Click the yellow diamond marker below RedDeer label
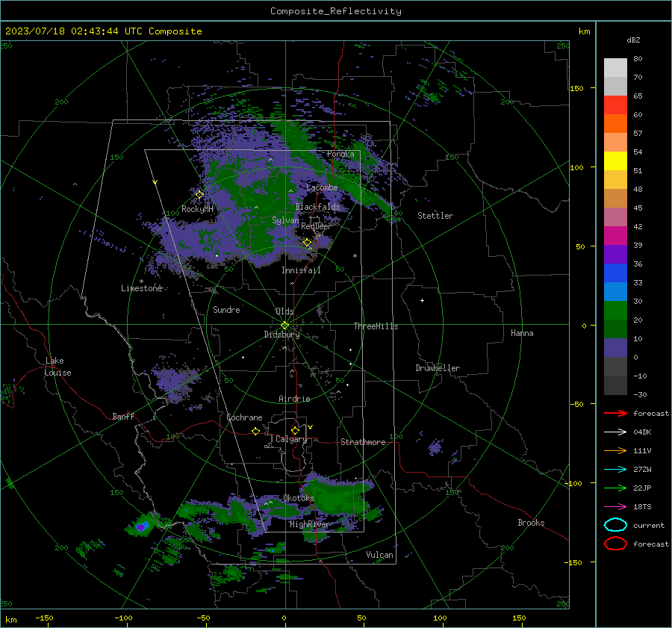 coord(308,243)
